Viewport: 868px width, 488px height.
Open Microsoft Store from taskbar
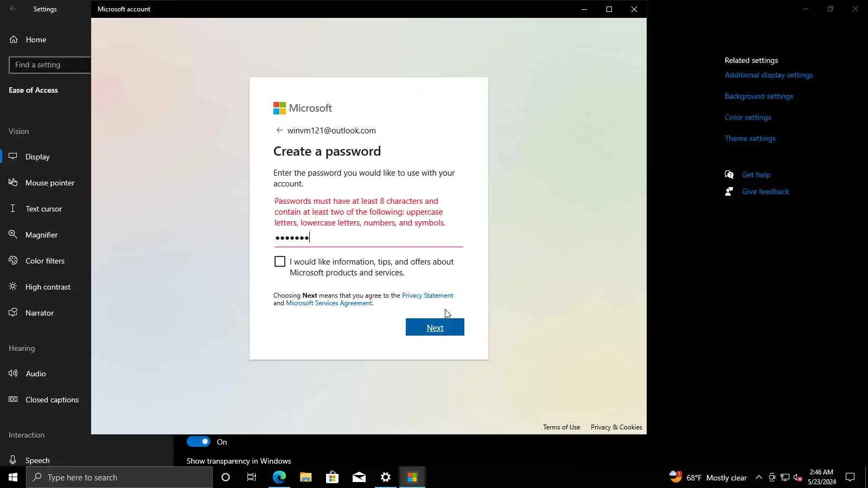332,477
